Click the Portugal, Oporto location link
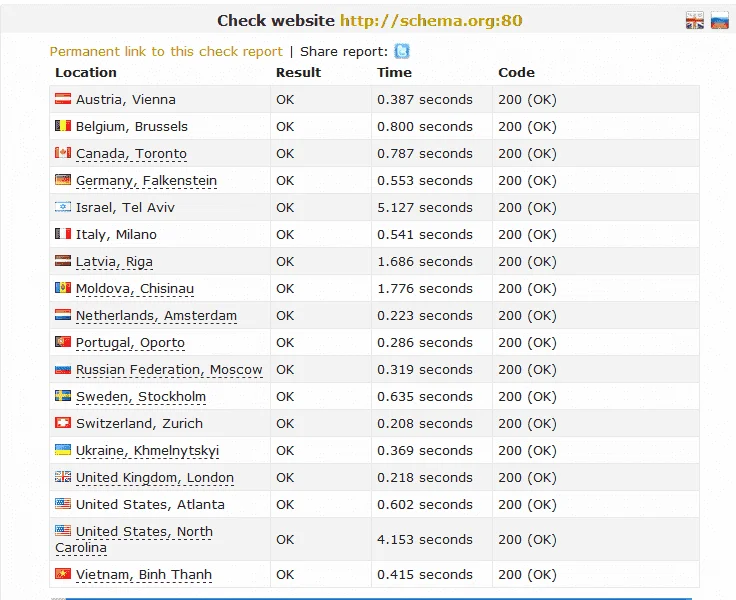This screenshot has width=736, height=600. tap(130, 343)
